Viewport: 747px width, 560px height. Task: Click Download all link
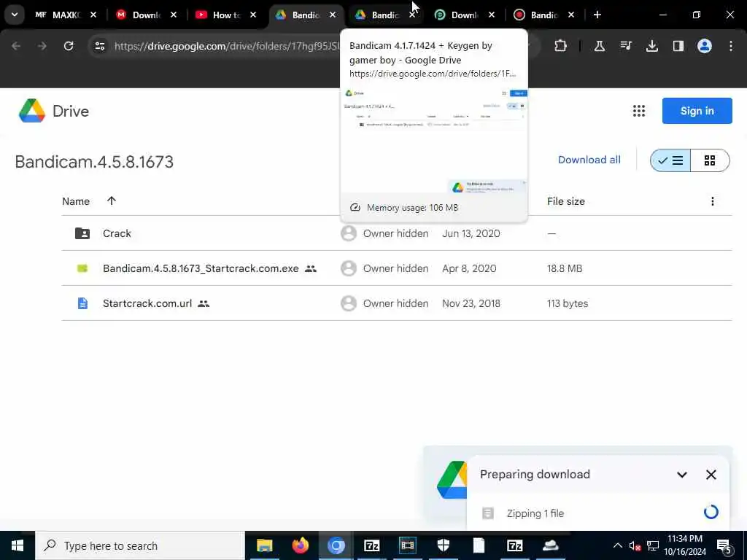[x=589, y=160]
